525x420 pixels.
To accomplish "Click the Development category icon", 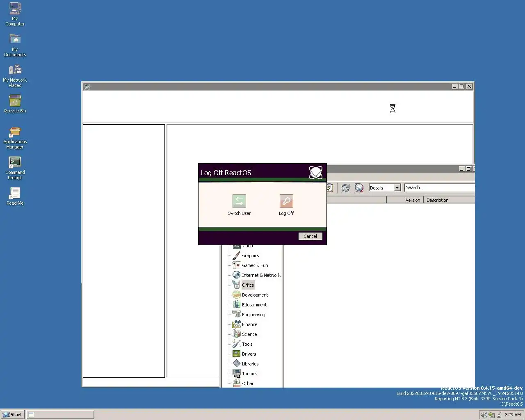I will coord(236,295).
